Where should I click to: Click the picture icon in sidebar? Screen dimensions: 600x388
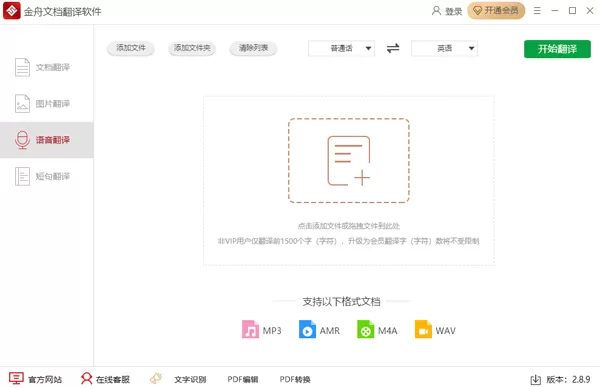22,104
